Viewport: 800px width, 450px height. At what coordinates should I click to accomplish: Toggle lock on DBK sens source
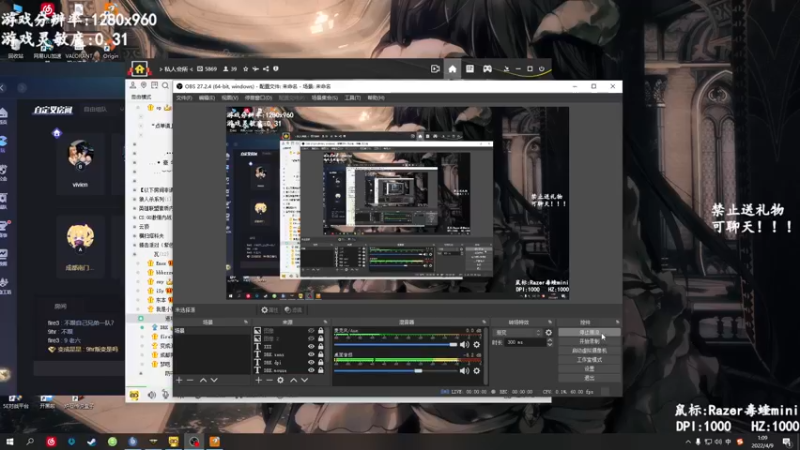(321, 354)
